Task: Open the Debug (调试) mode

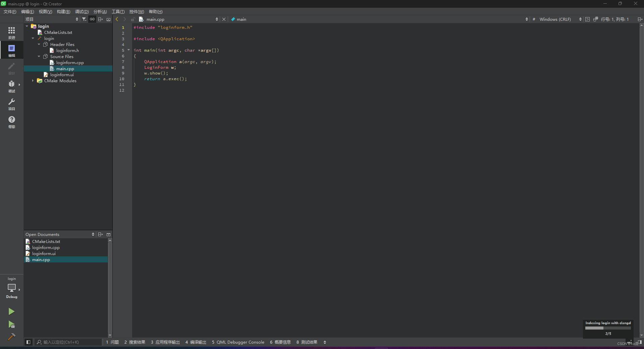Action: tap(12, 86)
